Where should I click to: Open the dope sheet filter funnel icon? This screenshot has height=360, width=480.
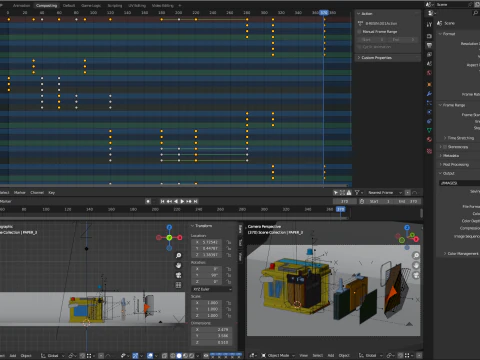pos(357,192)
